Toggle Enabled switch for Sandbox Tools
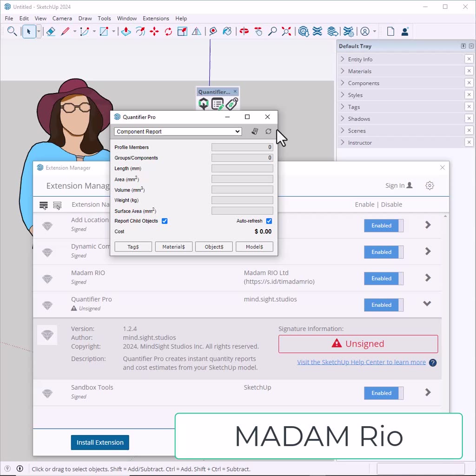The image size is (476, 476). (383, 393)
